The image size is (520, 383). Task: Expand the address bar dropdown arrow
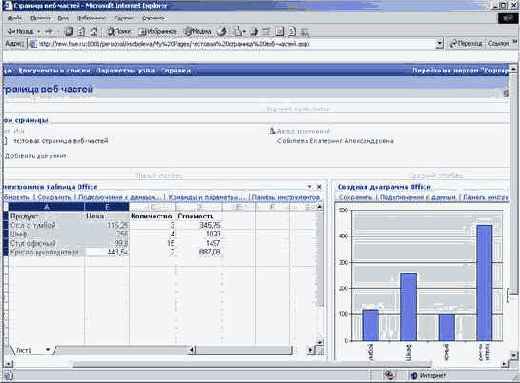coord(440,44)
